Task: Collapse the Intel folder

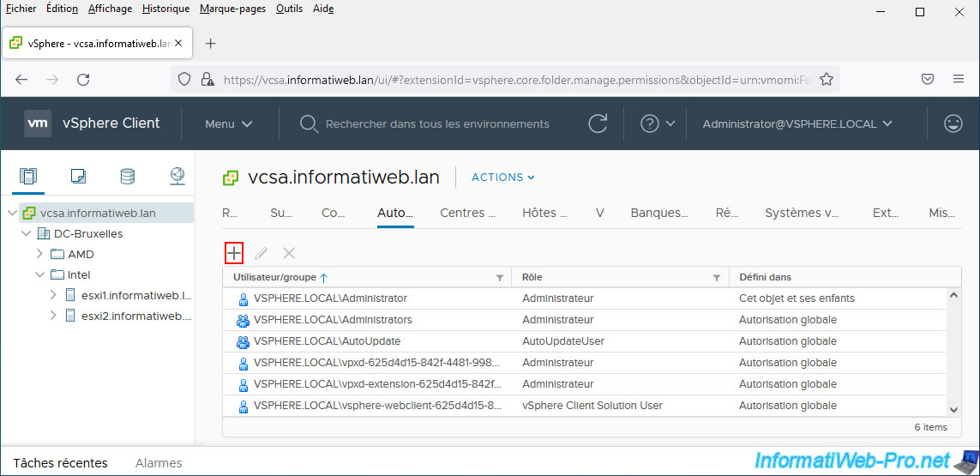Action: tap(39, 274)
